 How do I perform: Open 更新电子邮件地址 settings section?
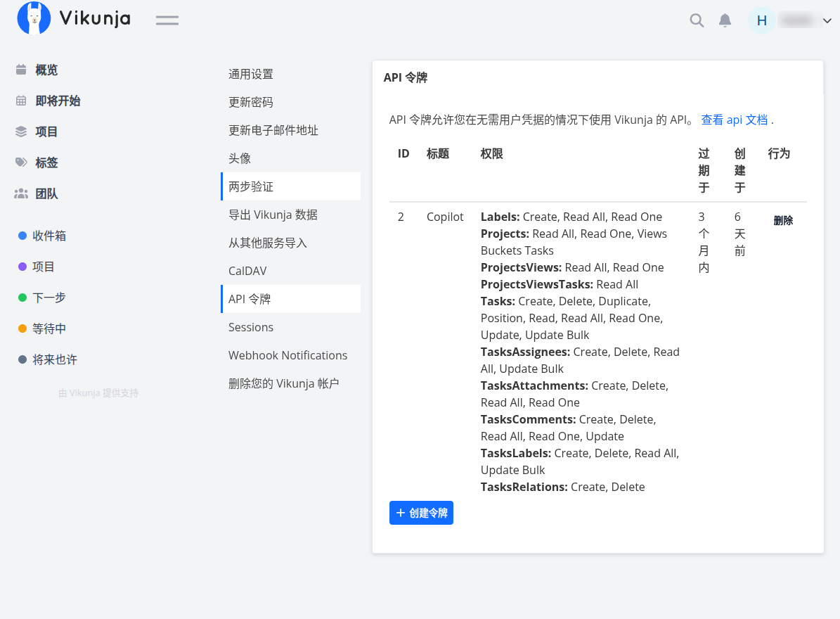tap(291, 130)
